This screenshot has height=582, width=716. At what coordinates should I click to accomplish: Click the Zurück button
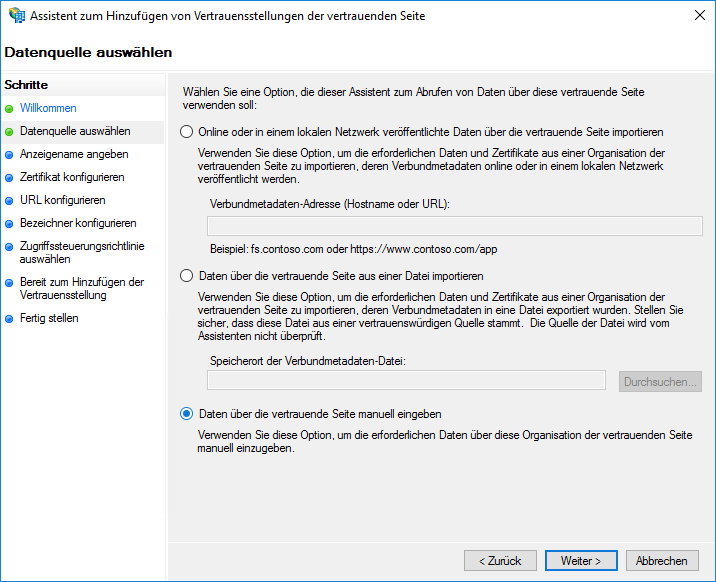pos(500,561)
